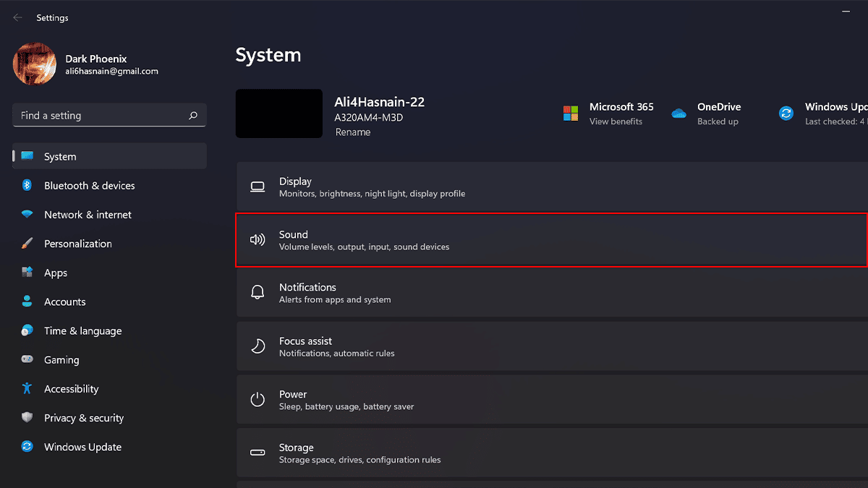The width and height of the screenshot is (868, 488).
Task: Click the Accessibility person icon
Action: [x=27, y=389]
